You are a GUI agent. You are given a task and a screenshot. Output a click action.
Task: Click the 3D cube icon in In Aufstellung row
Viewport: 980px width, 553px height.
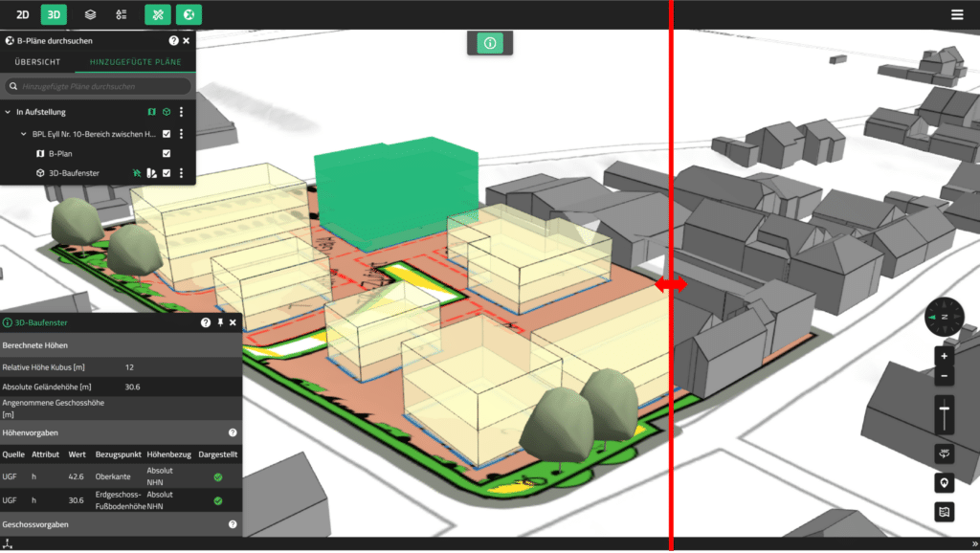pyautogui.click(x=167, y=112)
